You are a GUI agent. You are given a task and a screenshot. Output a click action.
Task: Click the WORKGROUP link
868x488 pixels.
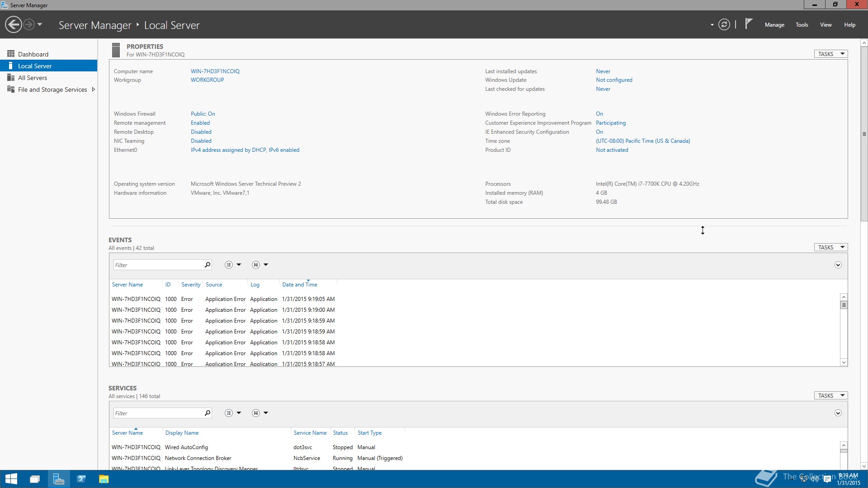click(x=207, y=80)
